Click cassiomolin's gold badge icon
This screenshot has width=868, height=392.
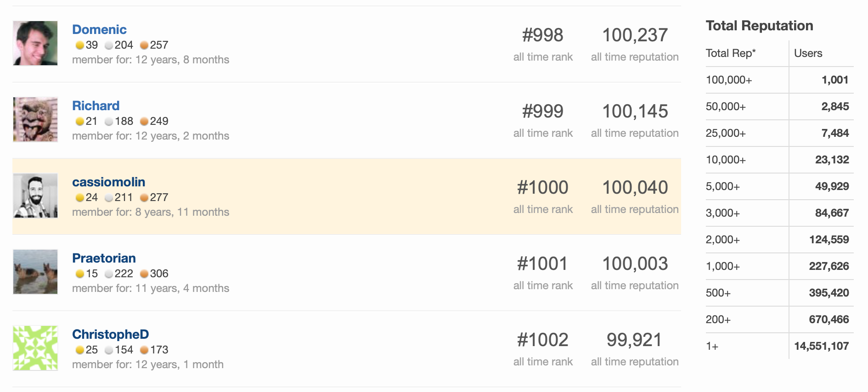pos(79,197)
